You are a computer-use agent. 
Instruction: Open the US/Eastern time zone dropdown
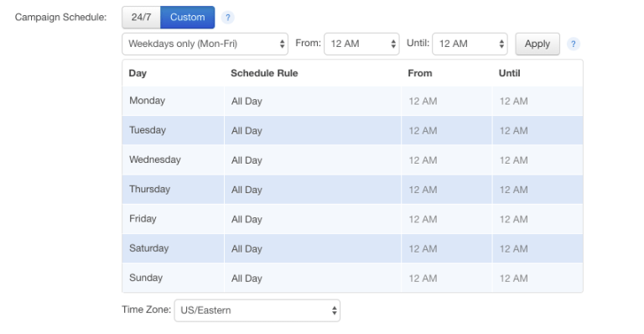(x=257, y=311)
